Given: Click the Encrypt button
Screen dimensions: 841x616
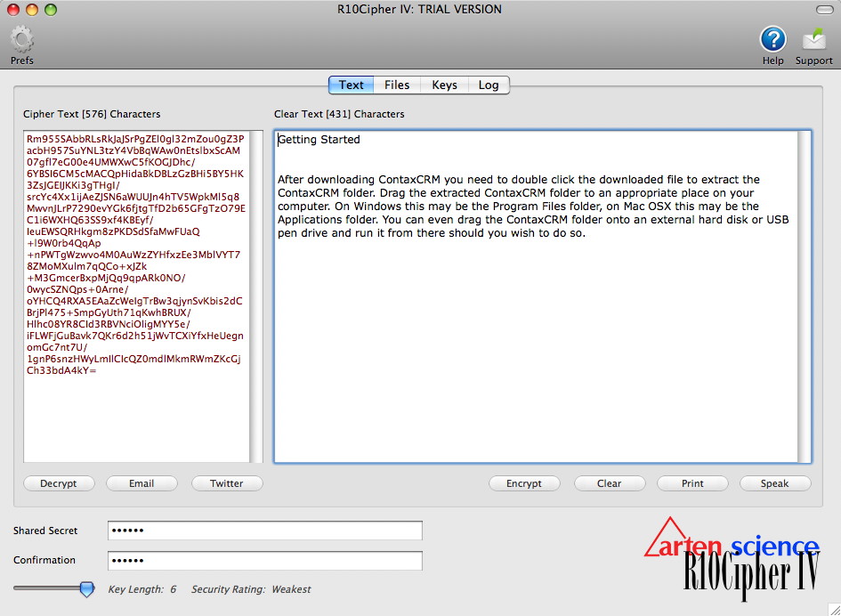Looking at the screenshot, I should [x=524, y=483].
